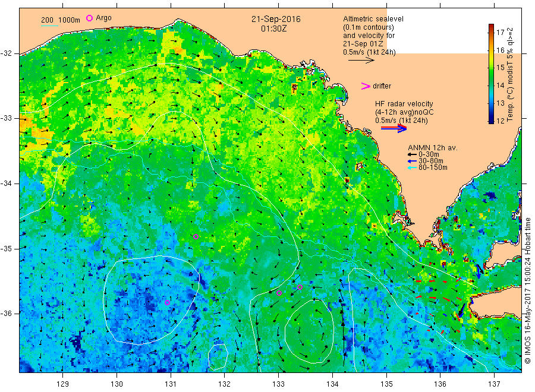Click the 134 longitude axis label
Image resolution: width=535 pixels, height=392 pixels.
pos(332,384)
